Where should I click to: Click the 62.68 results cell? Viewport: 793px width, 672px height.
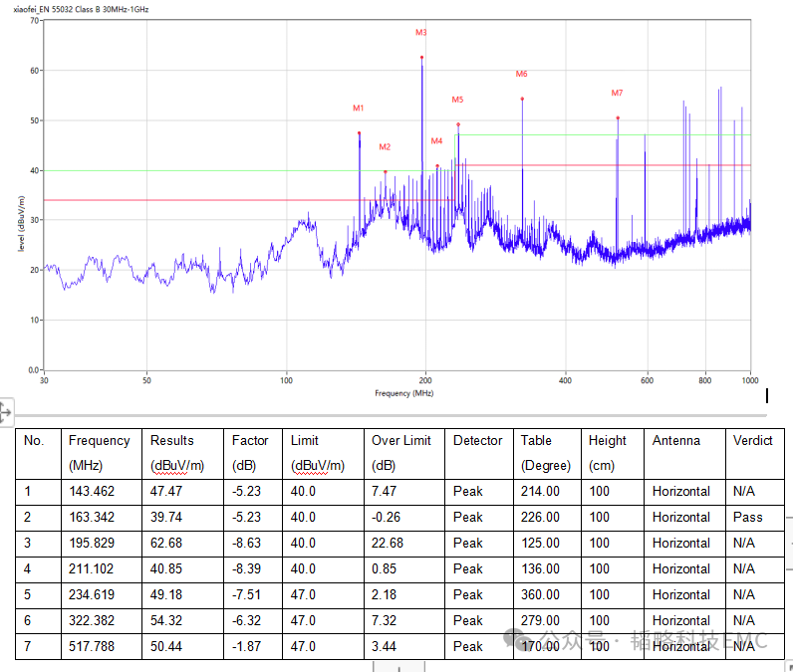click(167, 543)
